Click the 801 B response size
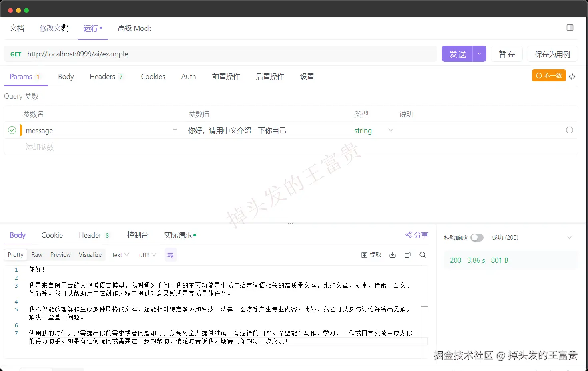This screenshot has width=588, height=371. coord(500,260)
